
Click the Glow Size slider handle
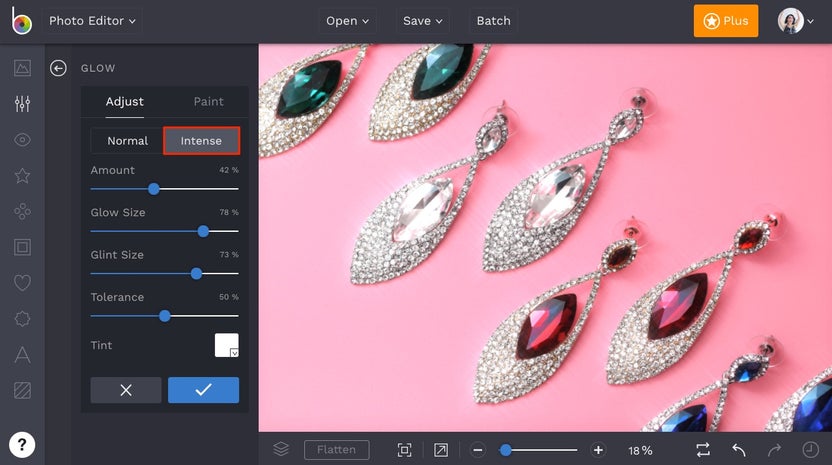(203, 231)
